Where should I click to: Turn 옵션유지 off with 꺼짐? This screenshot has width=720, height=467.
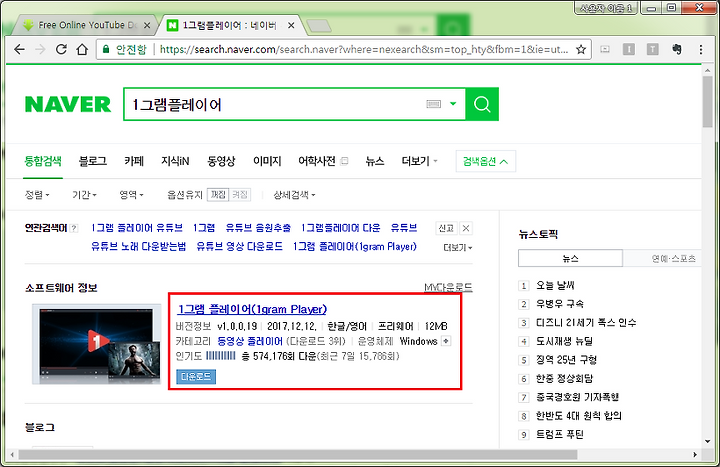point(218,195)
